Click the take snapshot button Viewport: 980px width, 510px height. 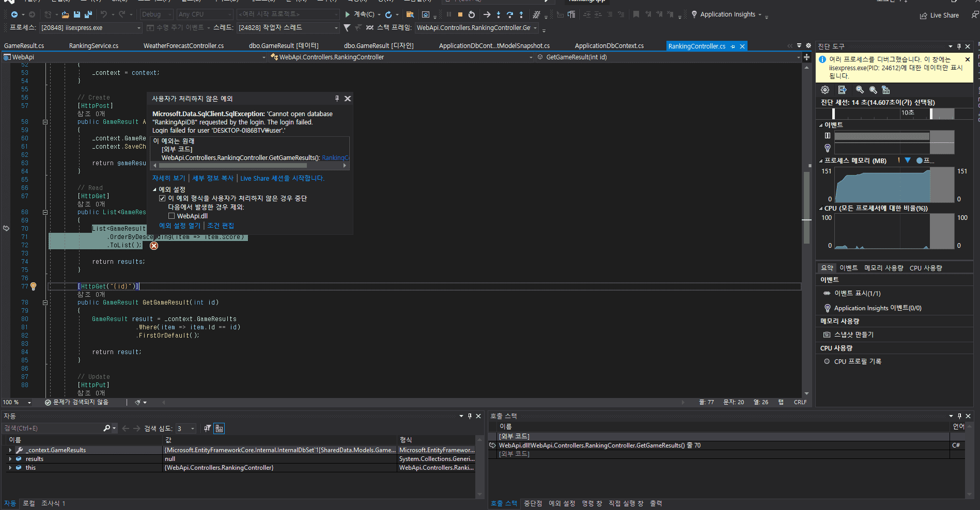click(x=853, y=334)
